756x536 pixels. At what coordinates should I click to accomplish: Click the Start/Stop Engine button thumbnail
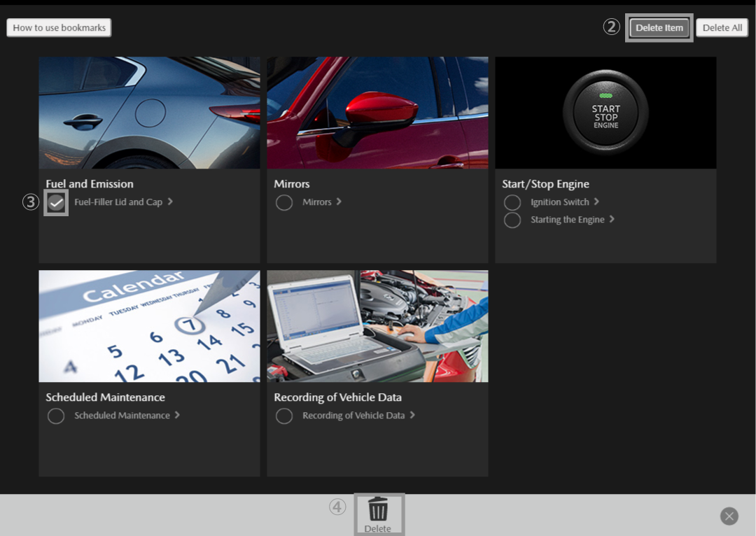point(605,113)
